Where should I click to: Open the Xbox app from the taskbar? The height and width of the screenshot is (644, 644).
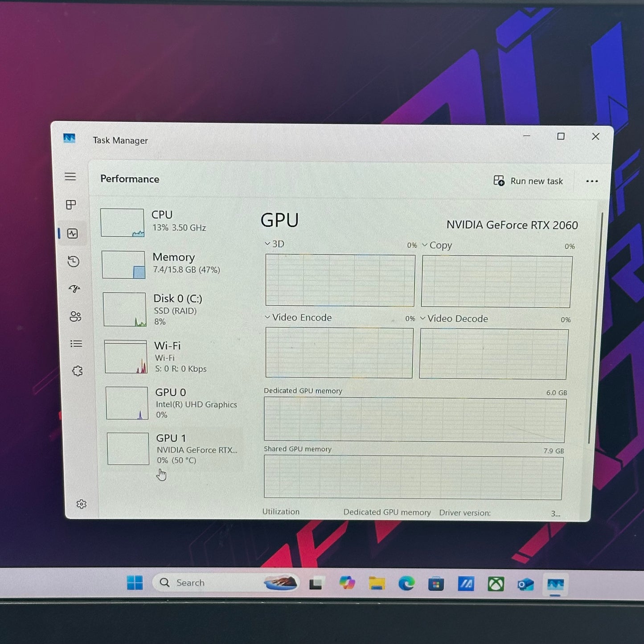(x=496, y=584)
